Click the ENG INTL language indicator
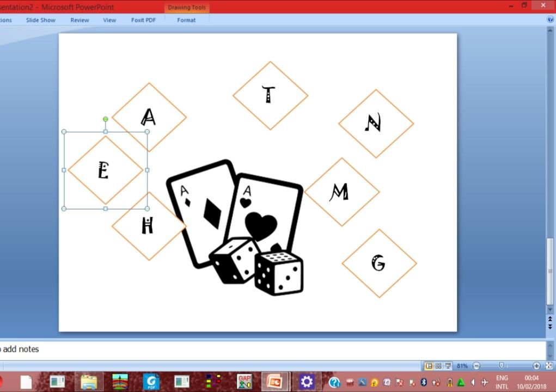The width and height of the screenshot is (556, 392). pos(502,382)
